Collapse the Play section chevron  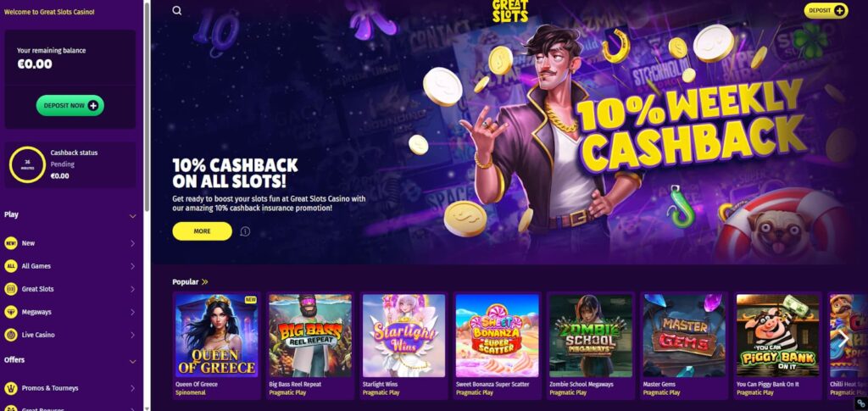click(x=132, y=216)
